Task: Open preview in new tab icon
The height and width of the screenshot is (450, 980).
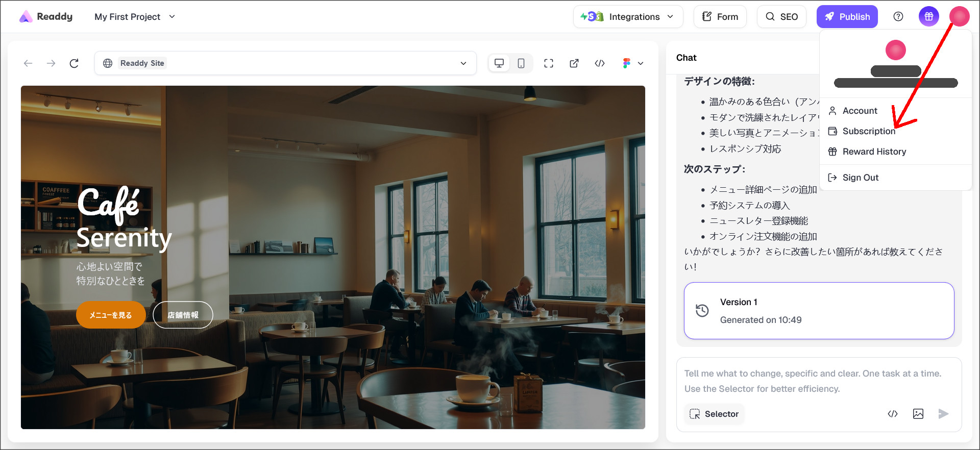Action: [x=574, y=63]
